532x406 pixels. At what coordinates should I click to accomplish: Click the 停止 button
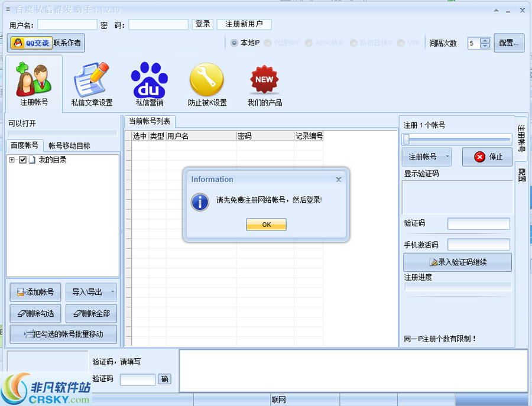tap(487, 157)
